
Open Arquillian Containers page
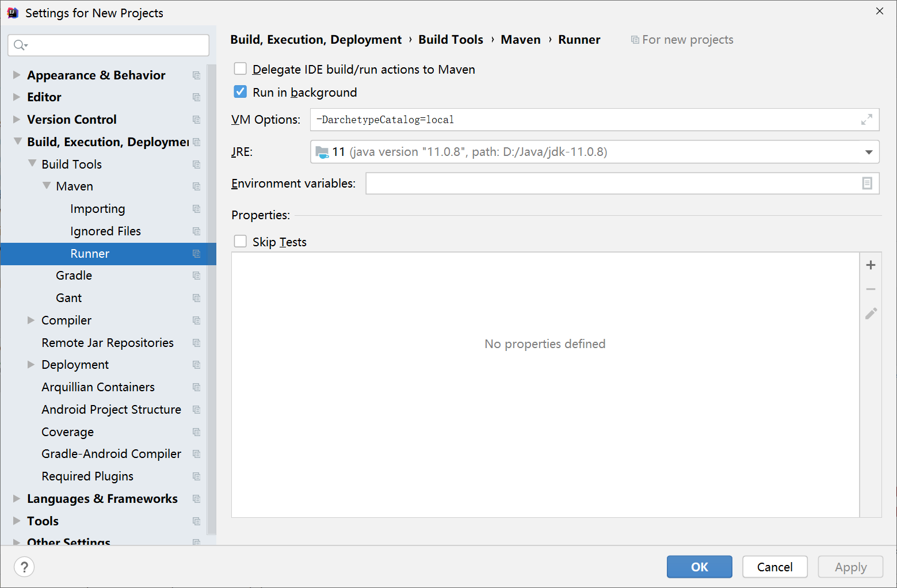pos(98,387)
